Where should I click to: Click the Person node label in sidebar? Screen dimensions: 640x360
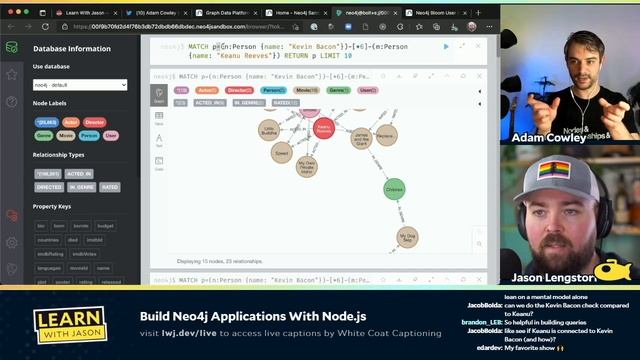click(x=89, y=136)
